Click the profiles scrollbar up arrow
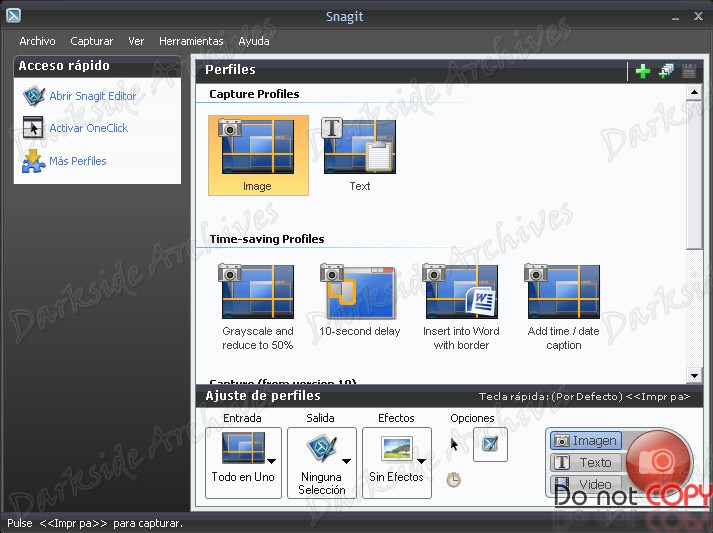Viewport: 713px width, 533px height. [694, 92]
